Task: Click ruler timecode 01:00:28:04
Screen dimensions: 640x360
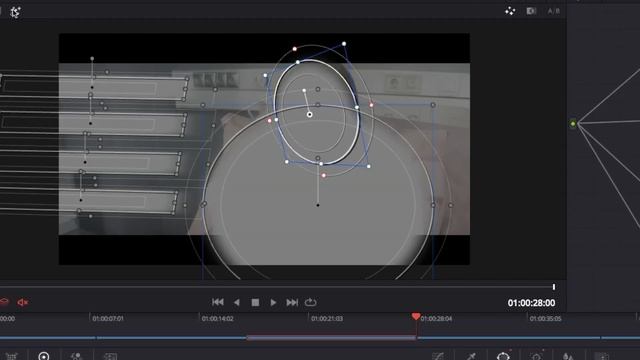Action: pos(436,318)
